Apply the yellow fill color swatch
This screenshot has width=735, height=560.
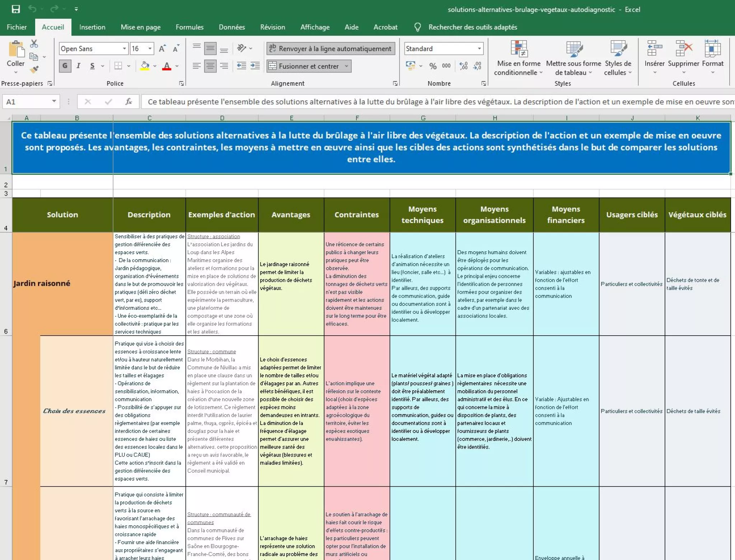pos(145,66)
